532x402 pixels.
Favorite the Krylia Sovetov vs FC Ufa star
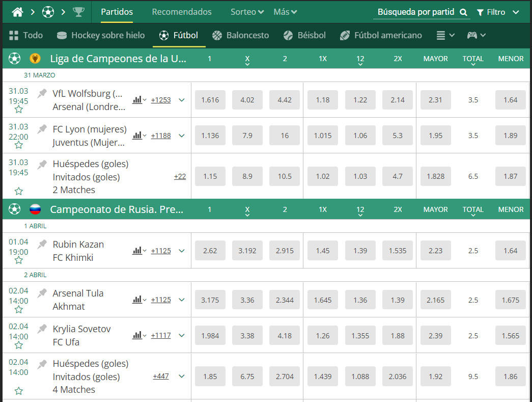(19, 345)
